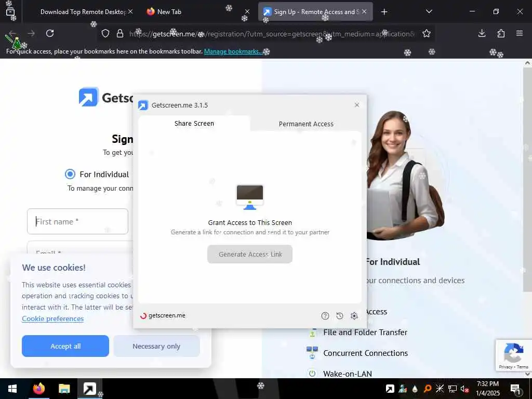532x399 pixels.
Task: Switch to the Share Screen tab
Action: (x=194, y=124)
